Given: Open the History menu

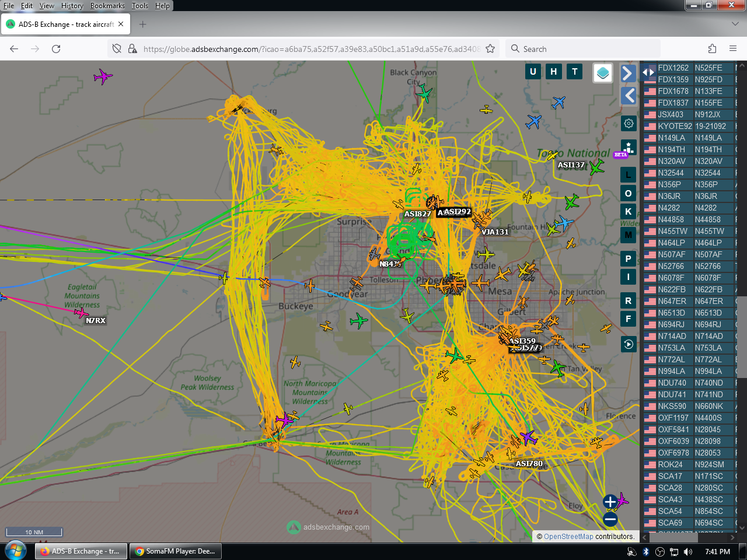Looking at the screenshot, I should pos(72,6).
